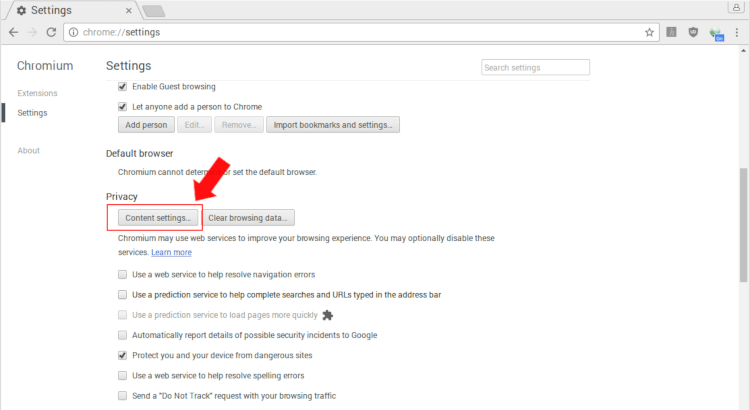View site information icon in address bar
750x410 pixels.
pos(73,32)
